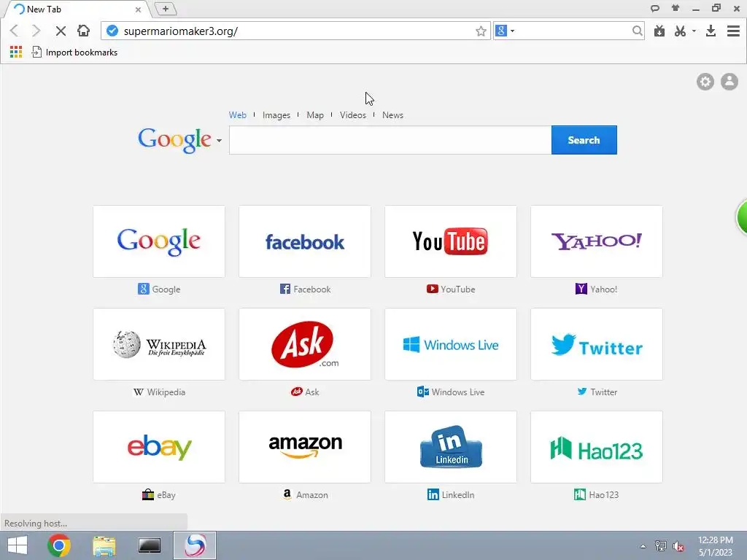This screenshot has width=747, height=560.
Task: Click the scissors capture tool icon
Action: (681, 31)
